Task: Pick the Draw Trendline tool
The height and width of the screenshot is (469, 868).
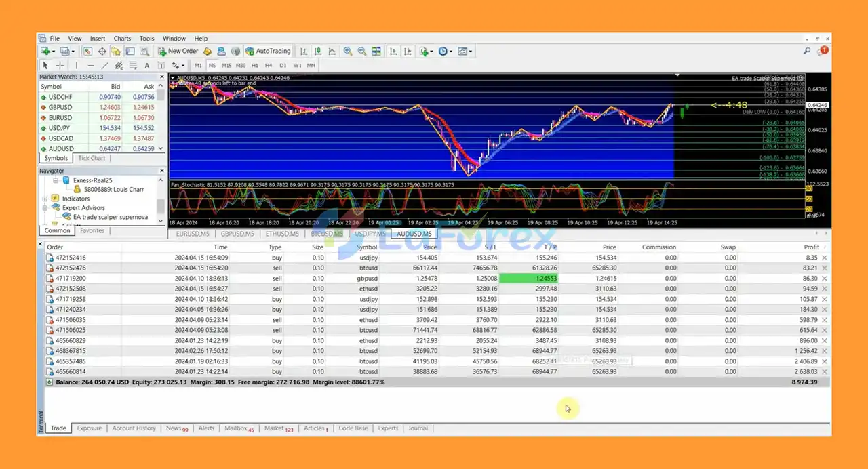Action: tap(104, 66)
